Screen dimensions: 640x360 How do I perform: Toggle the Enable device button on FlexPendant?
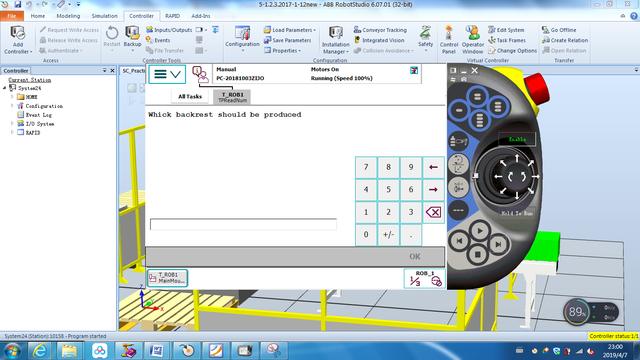click(517, 139)
